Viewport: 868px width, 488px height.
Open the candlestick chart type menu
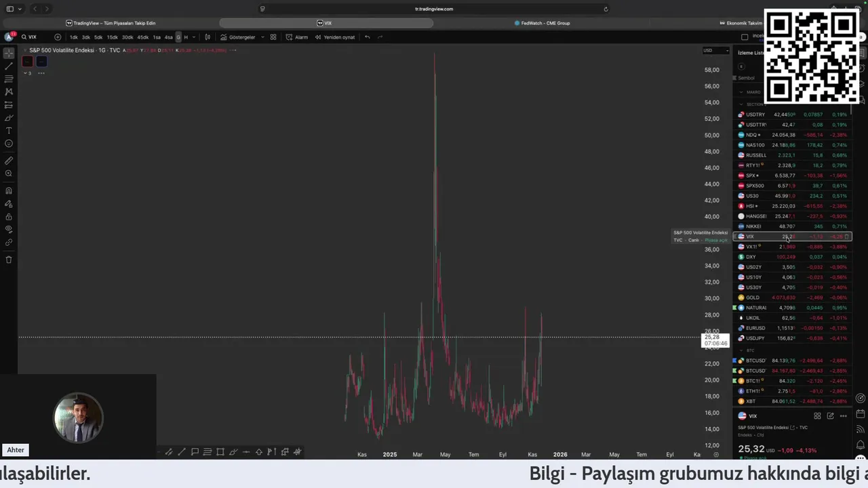pos(208,37)
